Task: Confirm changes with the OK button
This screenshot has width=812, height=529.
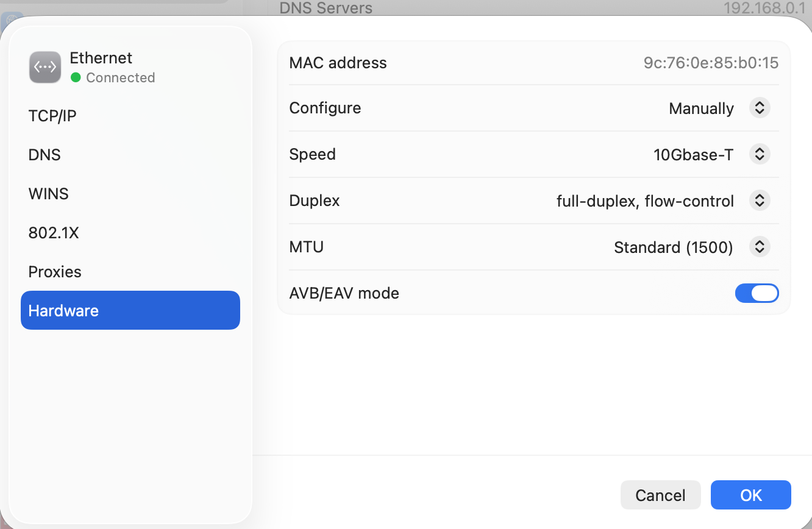Action: pos(750,495)
